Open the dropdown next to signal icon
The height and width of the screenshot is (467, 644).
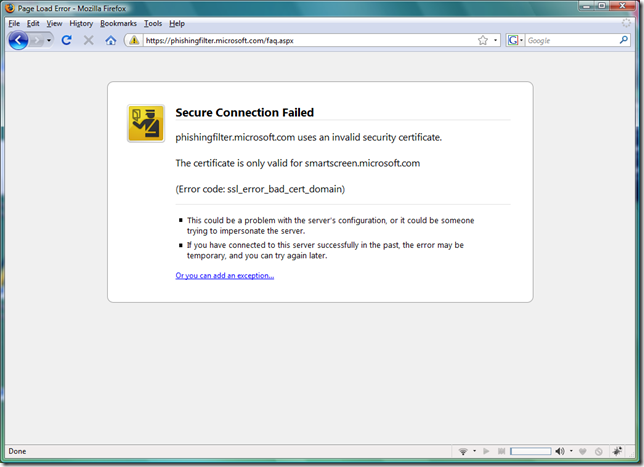coord(474,451)
